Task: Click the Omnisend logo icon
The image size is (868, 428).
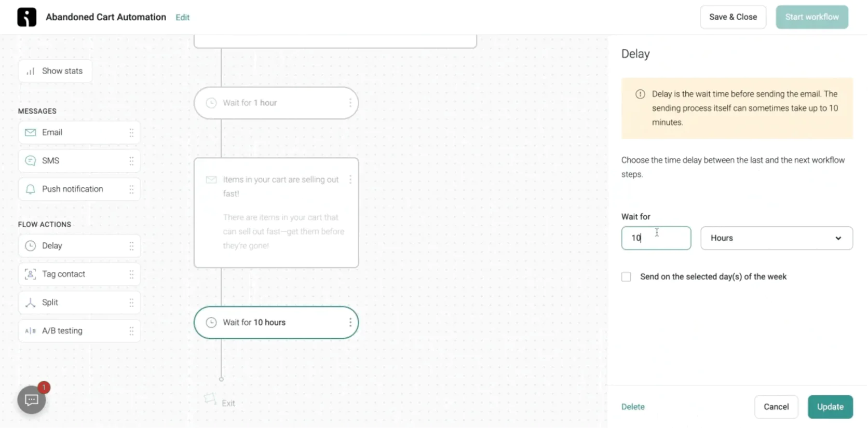Action: click(x=26, y=17)
